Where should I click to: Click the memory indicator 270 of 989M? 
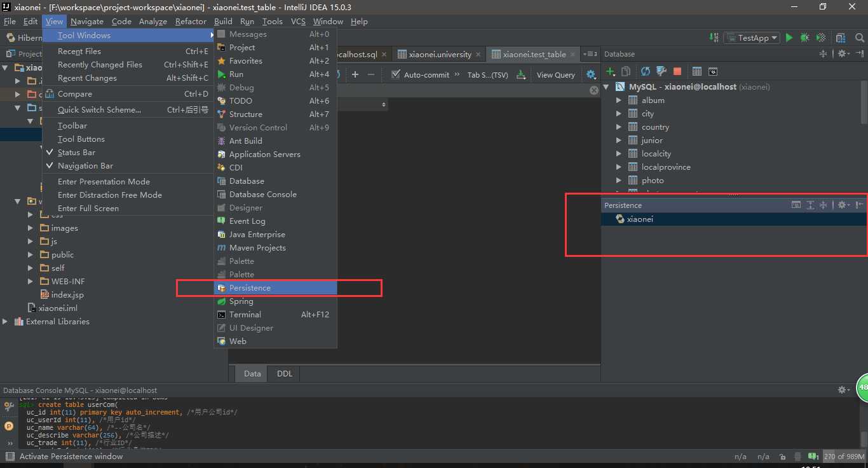pos(844,457)
